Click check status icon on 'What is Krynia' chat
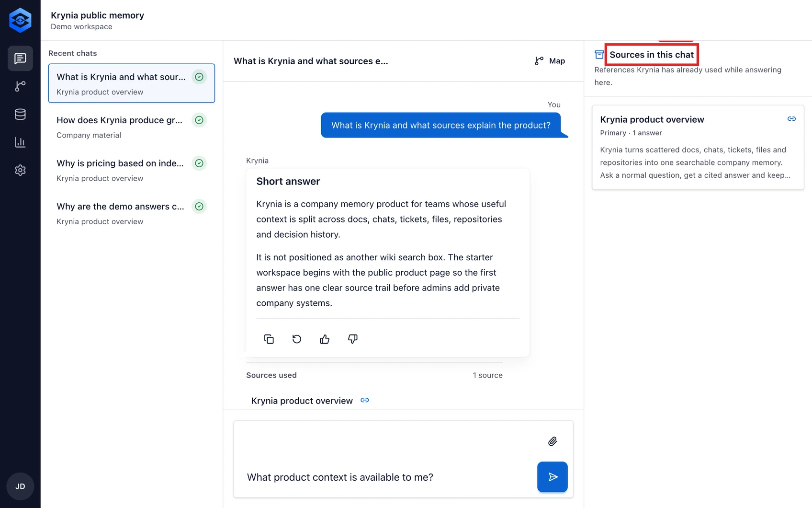This screenshot has height=508, width=812. coord(199,77)
